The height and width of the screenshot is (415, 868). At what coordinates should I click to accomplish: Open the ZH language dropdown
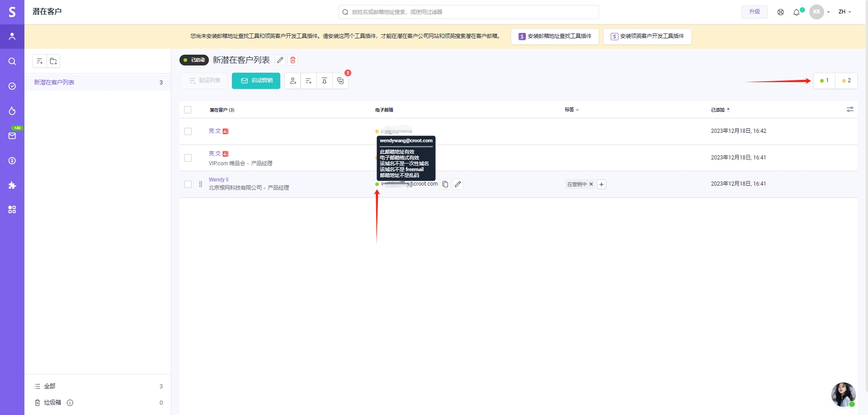coord(844,12)
